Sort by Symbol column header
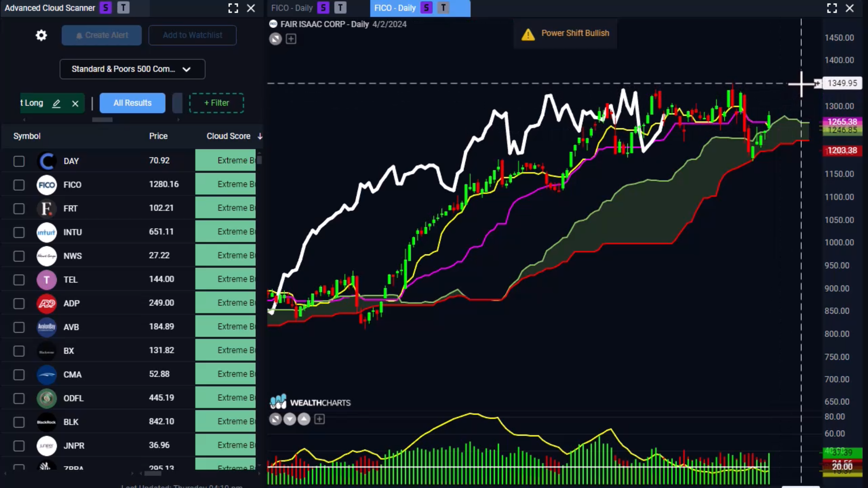The width and height of the screenshot is (868, 488). [27, 136]
